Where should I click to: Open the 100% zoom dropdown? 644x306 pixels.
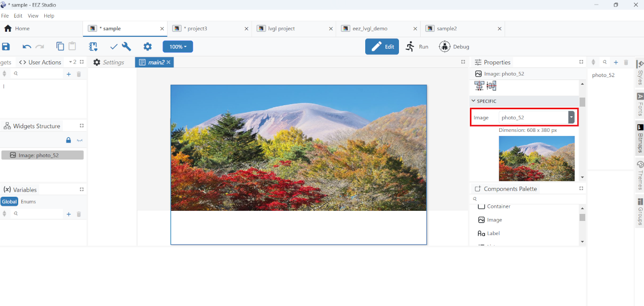178,47
